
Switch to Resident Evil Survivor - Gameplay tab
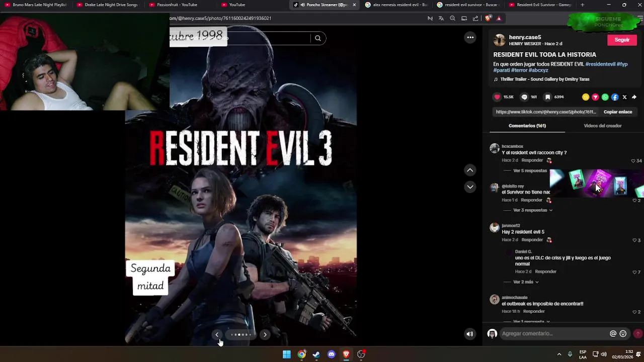point(540,5)
